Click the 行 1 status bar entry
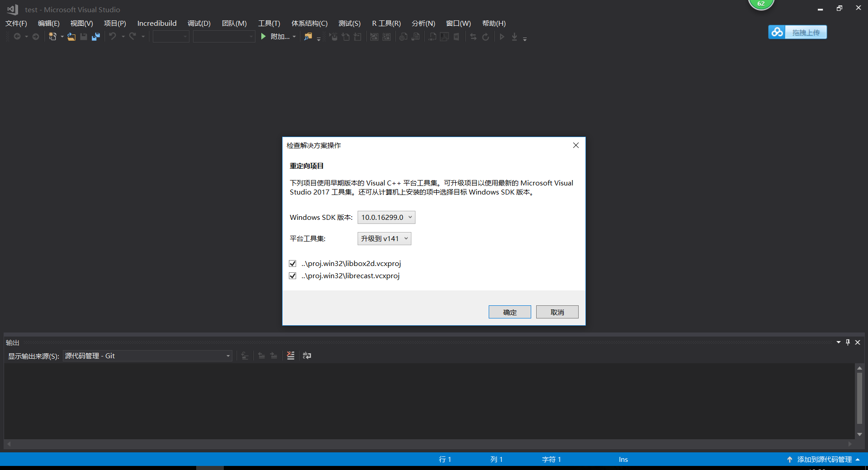868x470 pixels. pos(445,459)
